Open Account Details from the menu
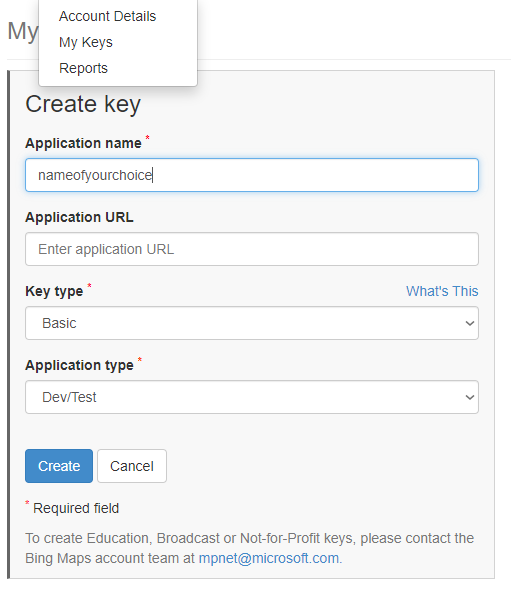This screenshot has height=593, width=511. click(107, 16)
